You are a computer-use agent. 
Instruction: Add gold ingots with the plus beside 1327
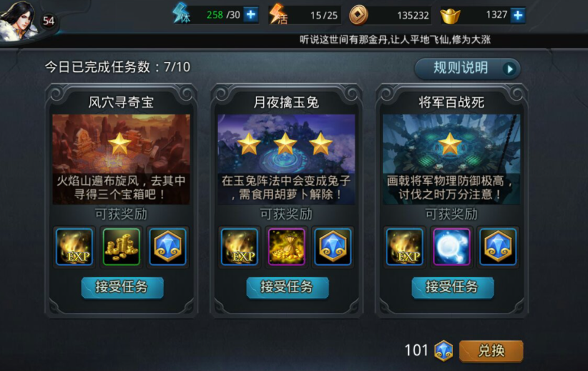[517, 16]
